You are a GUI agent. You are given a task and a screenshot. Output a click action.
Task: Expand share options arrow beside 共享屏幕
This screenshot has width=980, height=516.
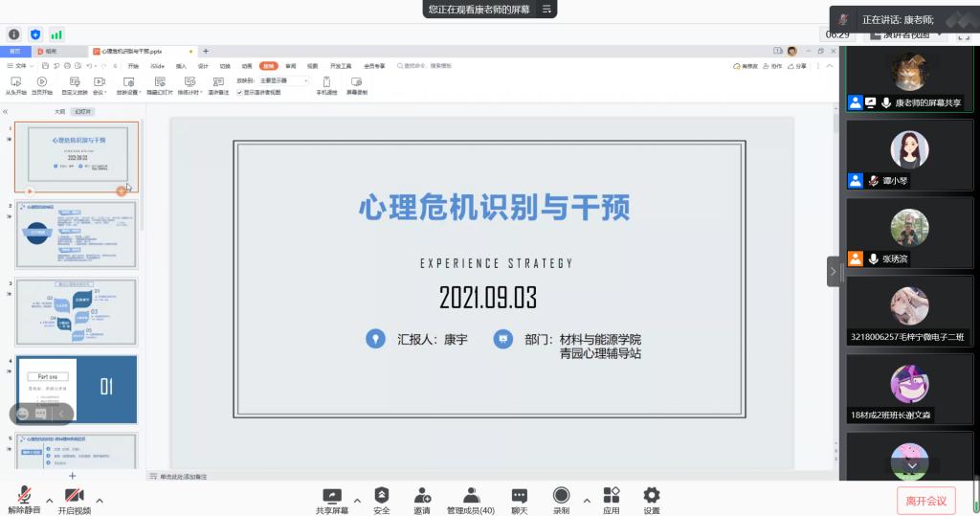coord(357,501)
